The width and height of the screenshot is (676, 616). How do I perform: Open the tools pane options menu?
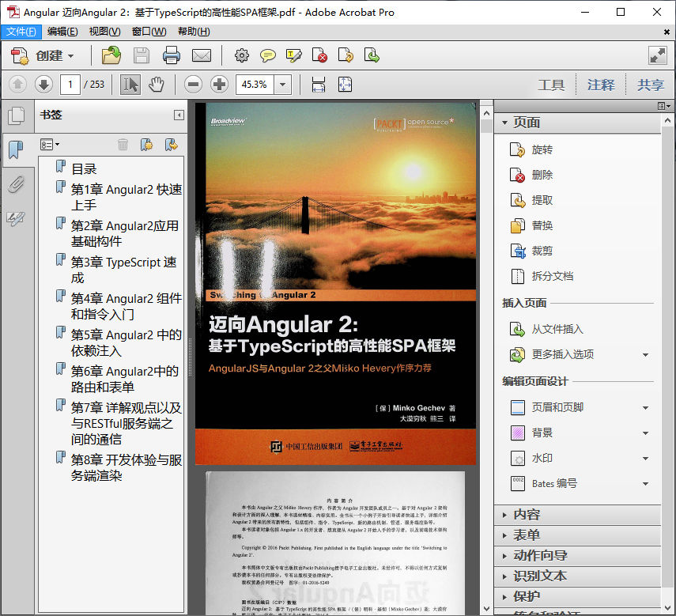pos(664,106)
